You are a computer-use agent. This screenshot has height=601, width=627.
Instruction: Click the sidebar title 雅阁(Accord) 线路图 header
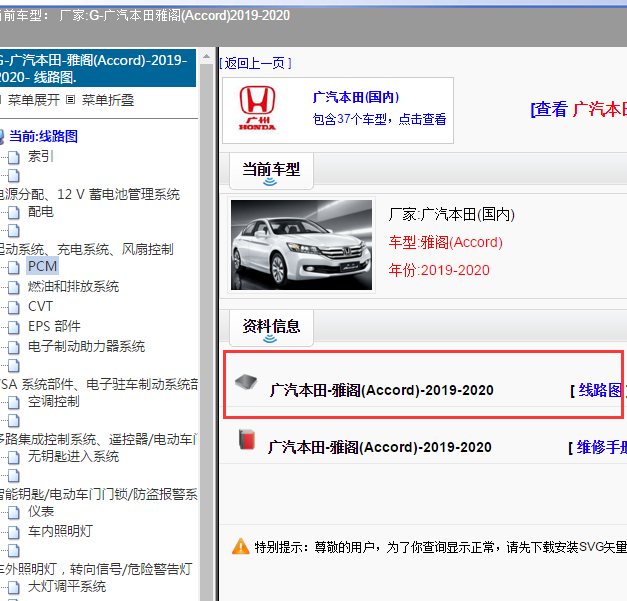coord(98,68)
